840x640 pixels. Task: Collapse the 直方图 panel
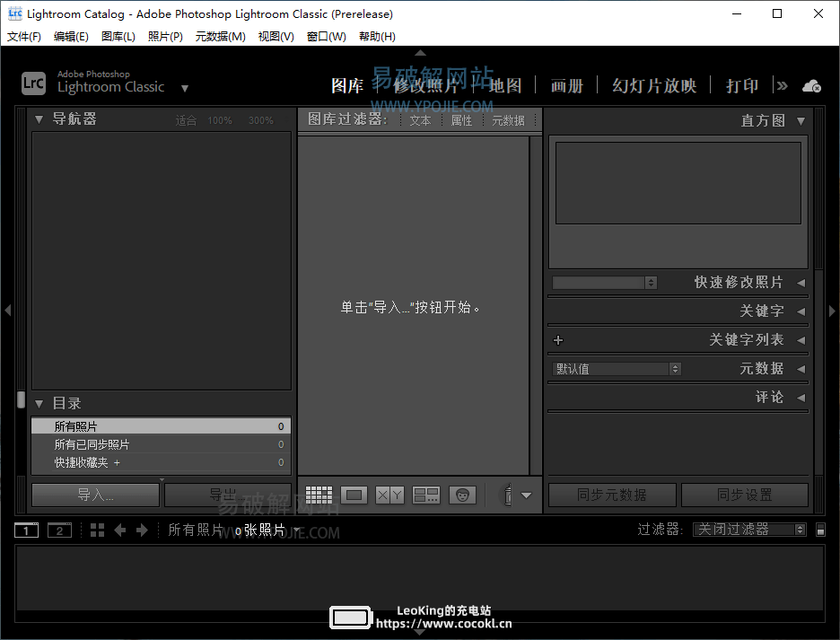(801, 121)
